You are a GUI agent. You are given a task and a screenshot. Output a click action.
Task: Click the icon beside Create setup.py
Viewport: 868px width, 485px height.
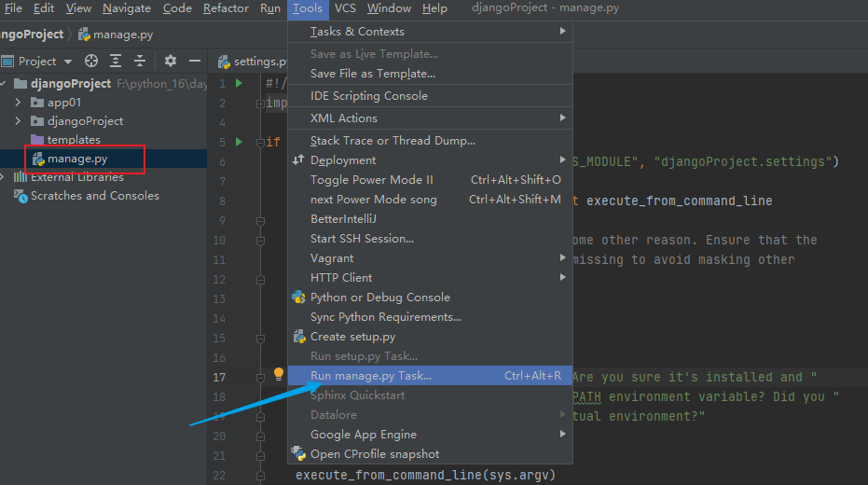pyautogui.click(x=299, y=337)
